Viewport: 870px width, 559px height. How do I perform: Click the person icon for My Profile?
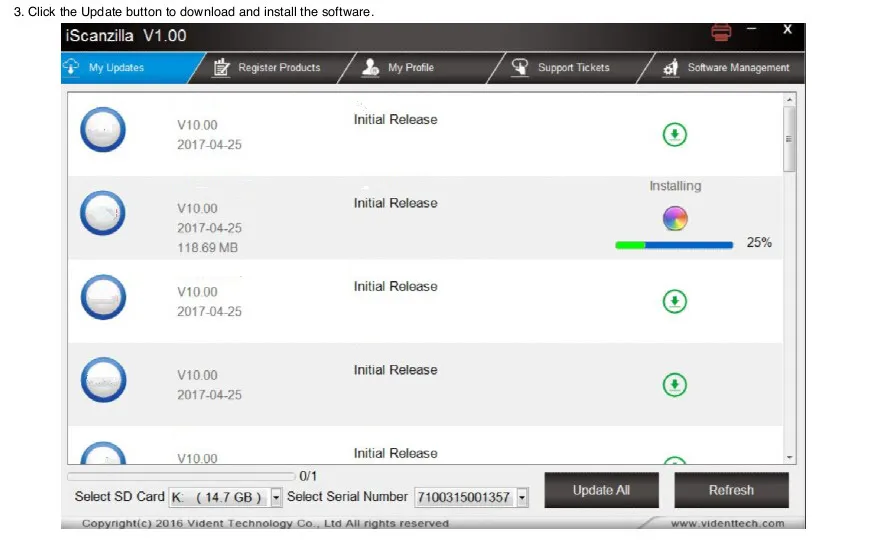click(x=371, y=67)
